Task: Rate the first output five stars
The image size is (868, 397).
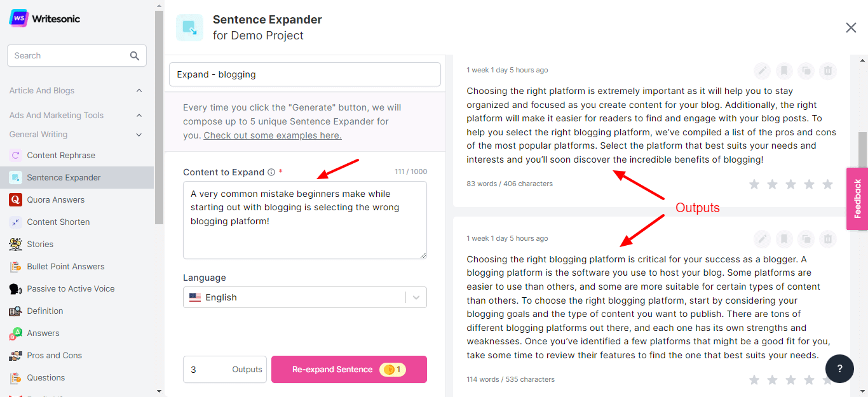Action: (x=827, y=184)
